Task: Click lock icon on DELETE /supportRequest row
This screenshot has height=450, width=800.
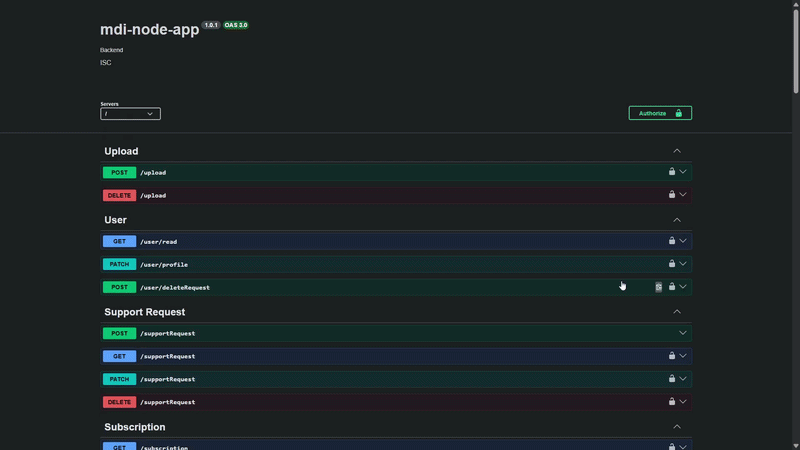Action: pyautogui.click(x=672, y=402)
